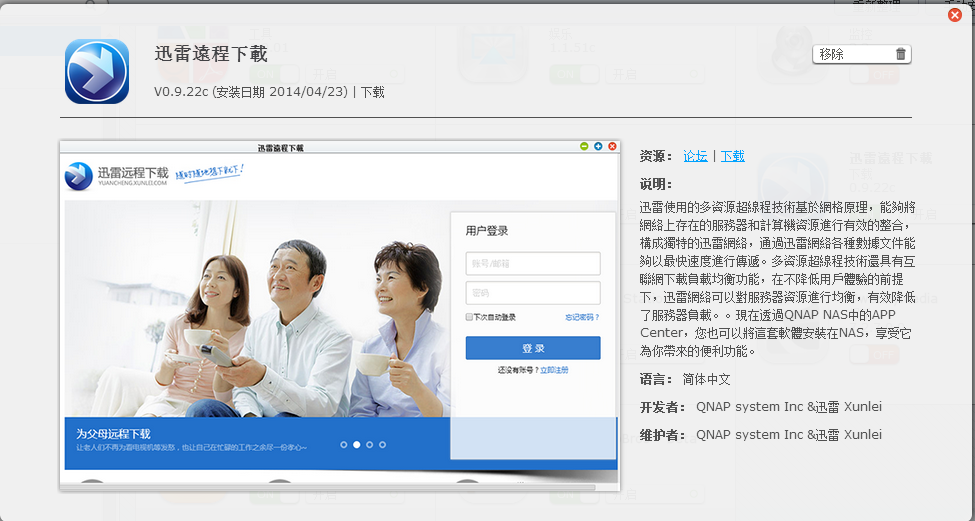Close the app details dialog

954,15
